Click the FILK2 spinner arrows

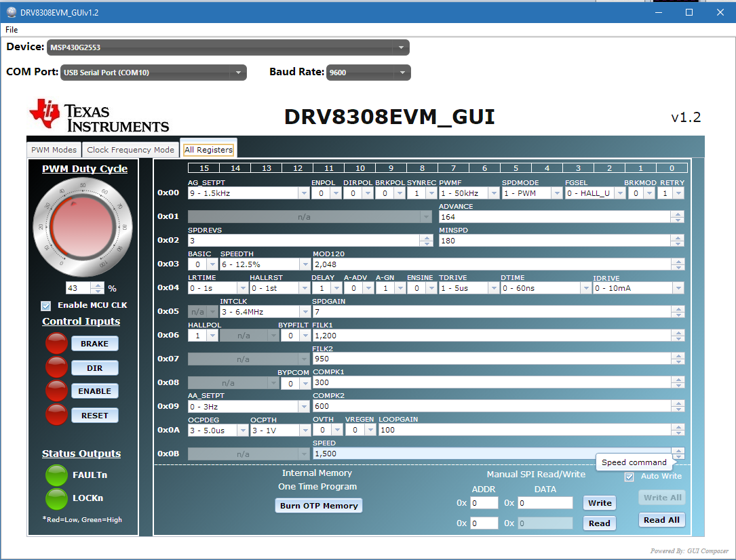[x=678, y=359]
